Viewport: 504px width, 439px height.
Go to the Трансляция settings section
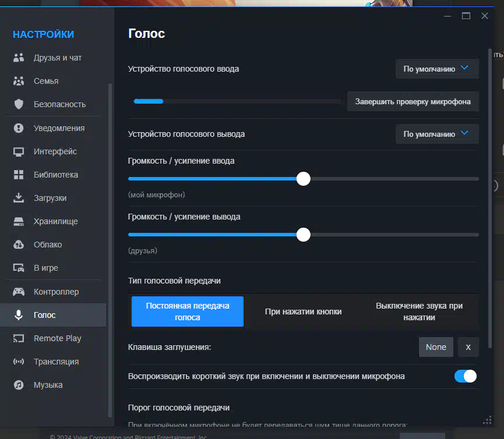click(x=56, y=362)
